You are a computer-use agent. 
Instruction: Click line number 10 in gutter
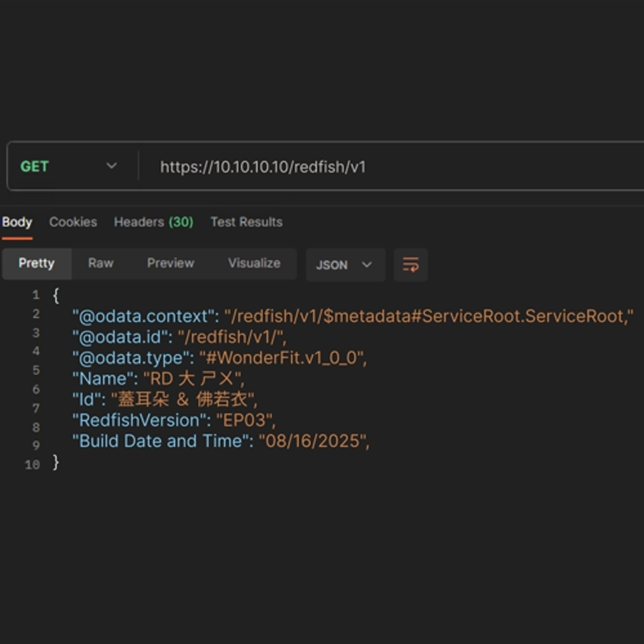click(x=33, y=465)
